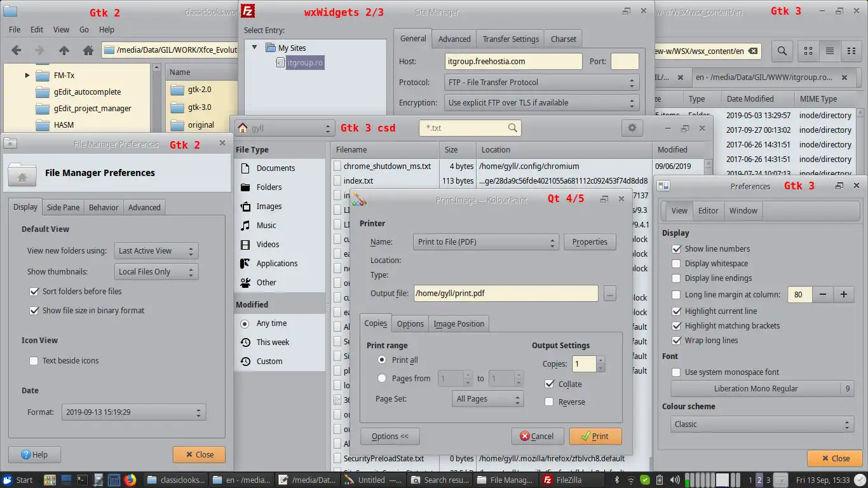
Task: Launch Firefox from the taskbar
Action: (x=130, y=480)
